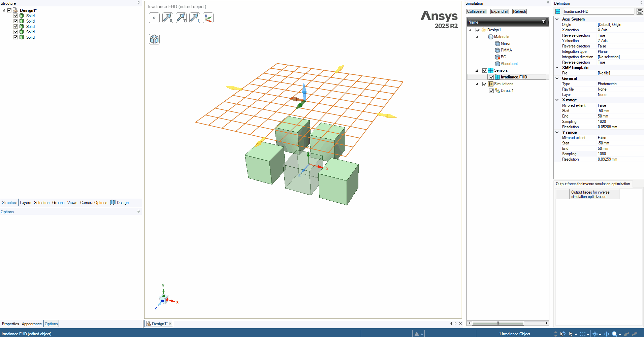The image size is (644, 337).
Task: Click the Origin point selector tool
Action: [x=154, y=18]
